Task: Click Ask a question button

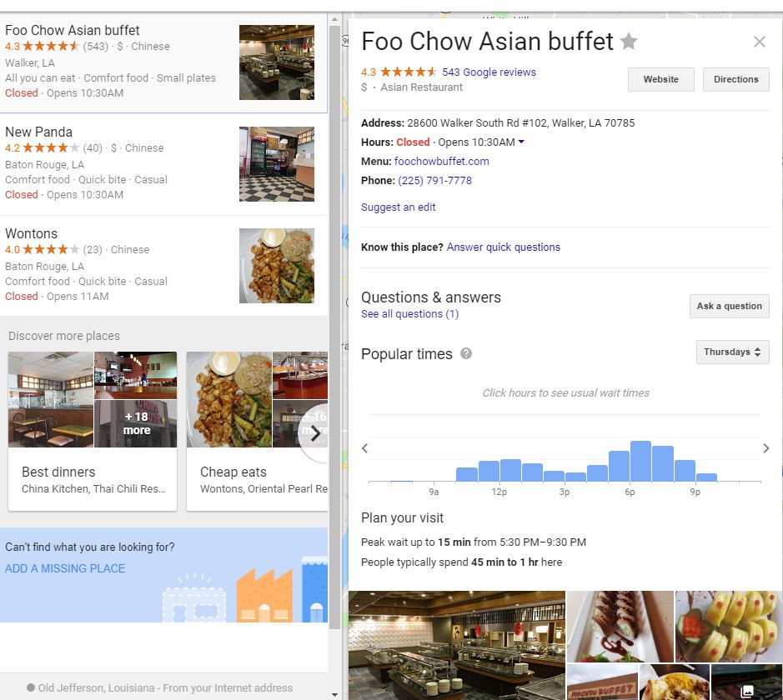Action: (x=729, y=306)
